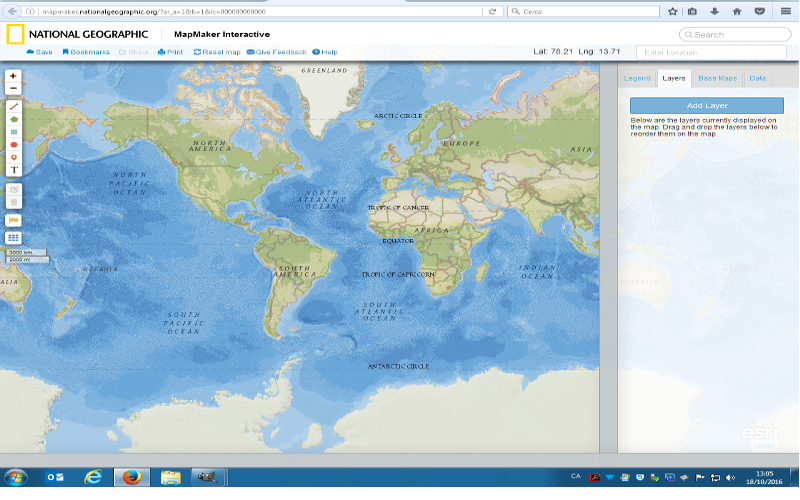The image size is (800, 500).
Task: Switch to the Data tab
Action: point(757,77)
